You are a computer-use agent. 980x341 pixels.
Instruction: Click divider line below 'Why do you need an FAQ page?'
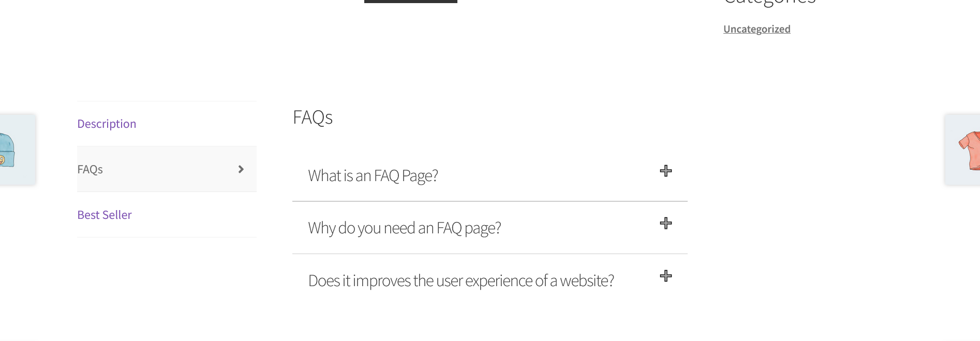coord(489,254)
